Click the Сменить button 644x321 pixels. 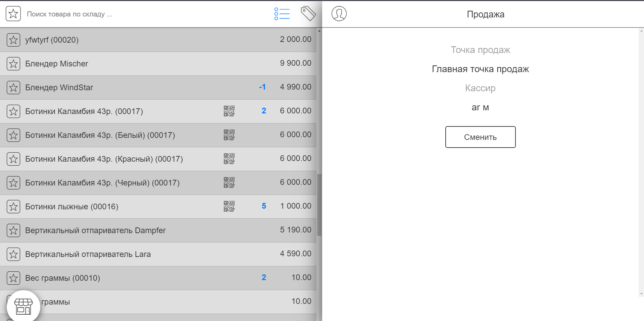click(x=480, y=137)
